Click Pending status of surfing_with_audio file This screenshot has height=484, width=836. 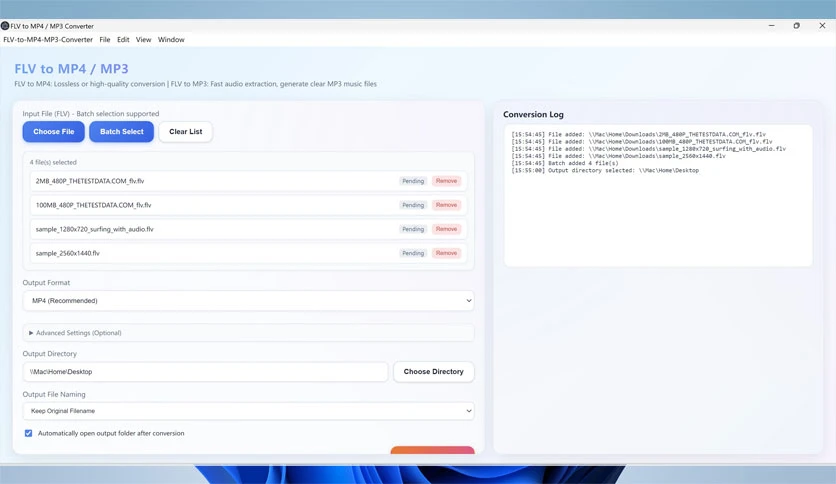click(413, 229)
